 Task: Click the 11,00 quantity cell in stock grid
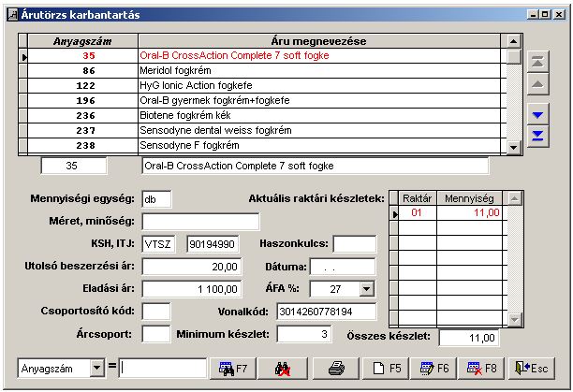pyautogui.click(x=470, y=212)
